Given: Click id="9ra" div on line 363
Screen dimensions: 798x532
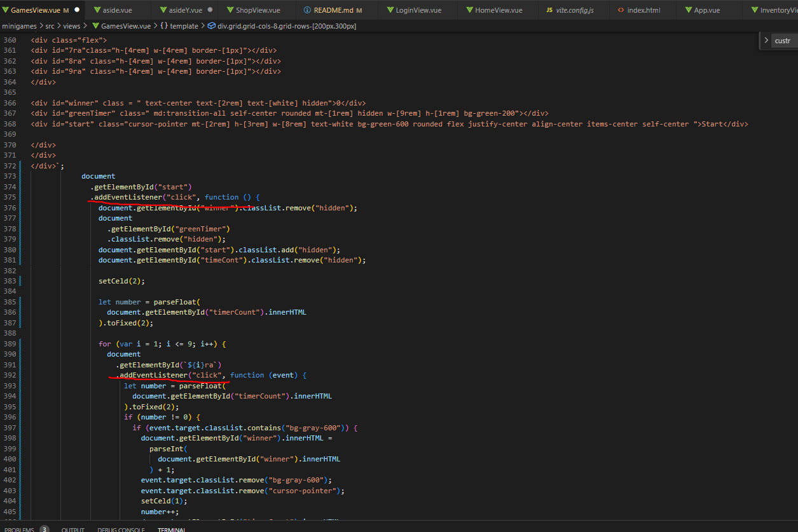Looking at the screenshot, I should pos(156,71).
